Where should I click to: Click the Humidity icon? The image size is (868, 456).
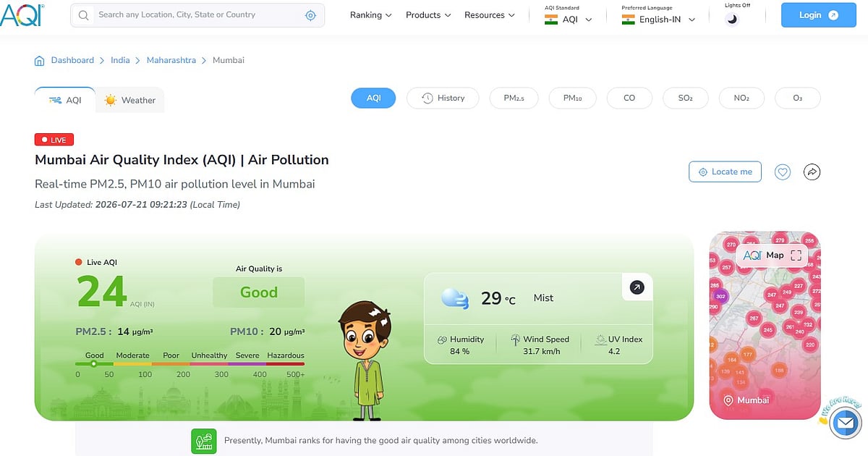442,339
